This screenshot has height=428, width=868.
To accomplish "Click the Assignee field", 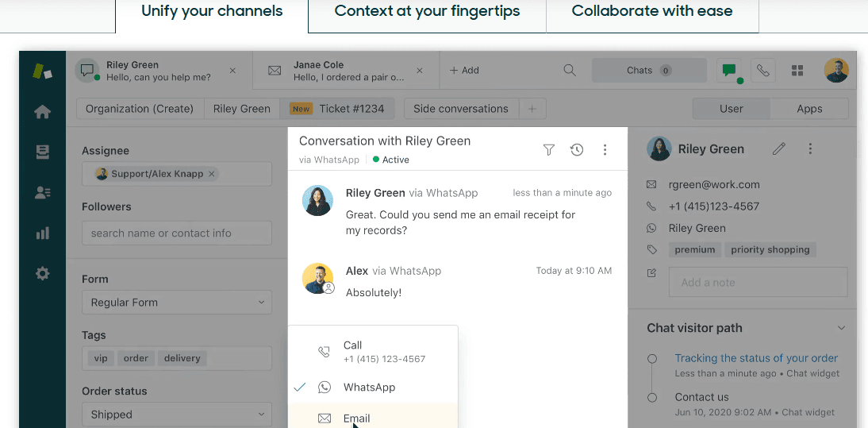I will 177,174.
